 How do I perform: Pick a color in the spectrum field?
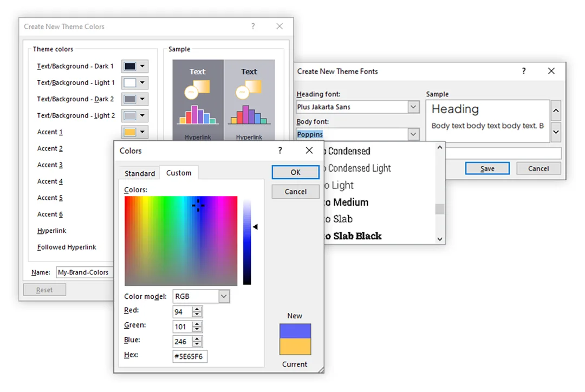(181, 241)
